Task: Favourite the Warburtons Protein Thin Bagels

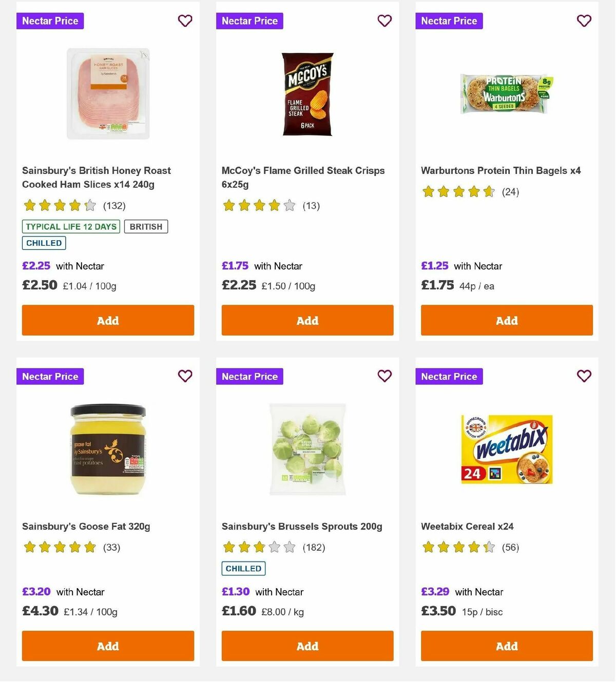Action: point(584,21)
